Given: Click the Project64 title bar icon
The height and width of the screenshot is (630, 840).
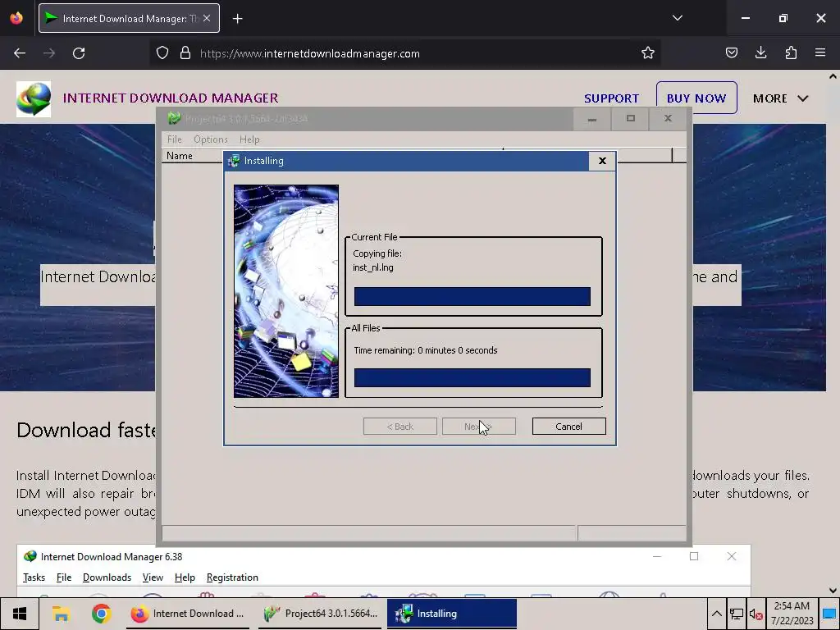Looking at the screenshot, I should [174, 118].
